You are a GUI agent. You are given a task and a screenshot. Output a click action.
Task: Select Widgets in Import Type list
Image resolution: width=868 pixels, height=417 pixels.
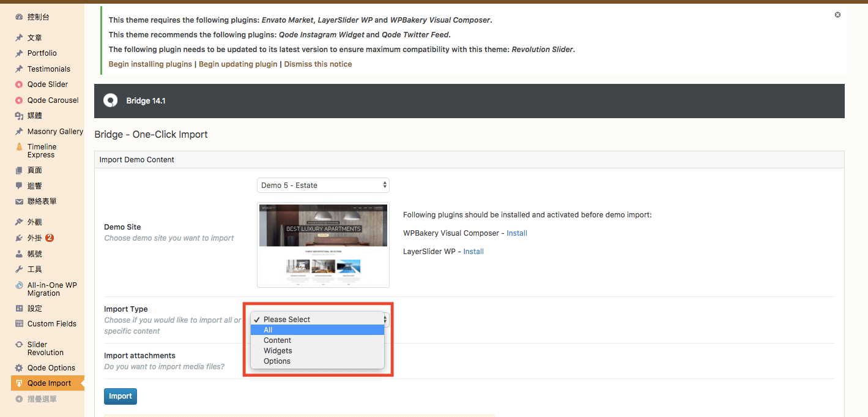pos(317,351)
